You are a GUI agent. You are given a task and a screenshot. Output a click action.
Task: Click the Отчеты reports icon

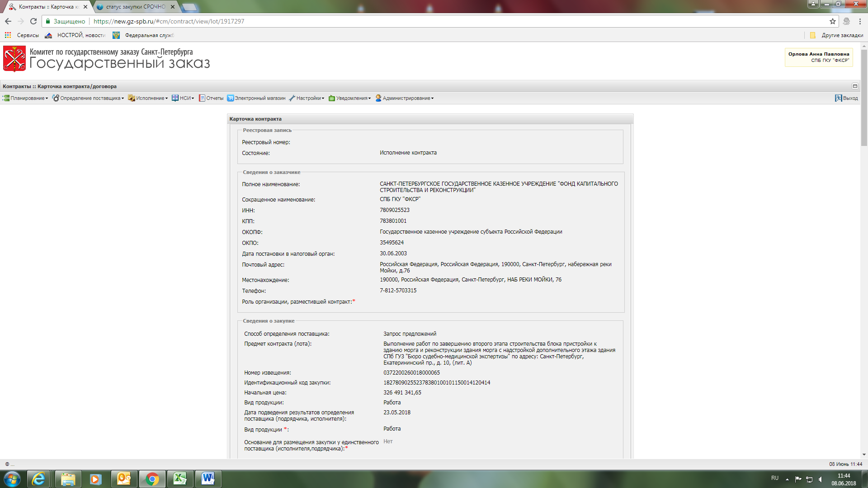(x=202, y=98)
